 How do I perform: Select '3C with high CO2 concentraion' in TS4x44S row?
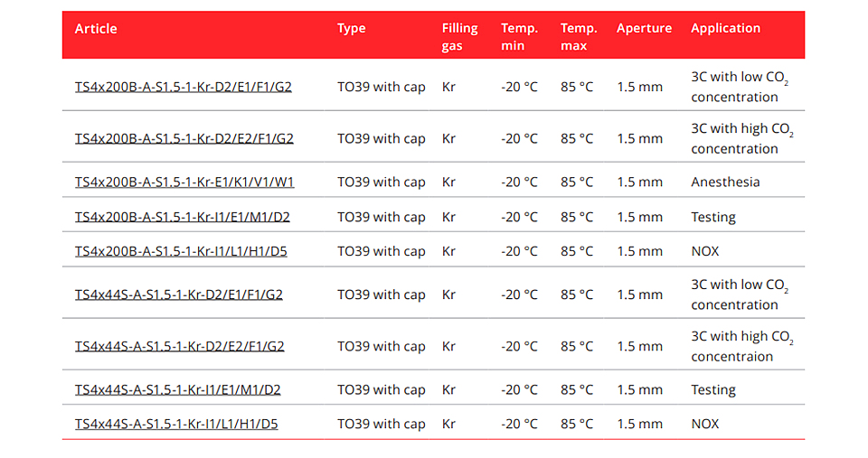point(742,346)
